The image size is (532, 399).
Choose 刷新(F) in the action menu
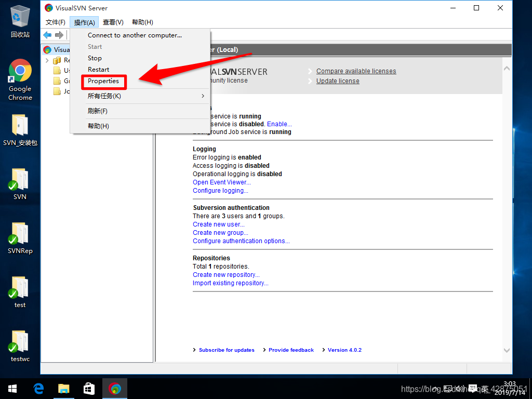coord(140,111)
